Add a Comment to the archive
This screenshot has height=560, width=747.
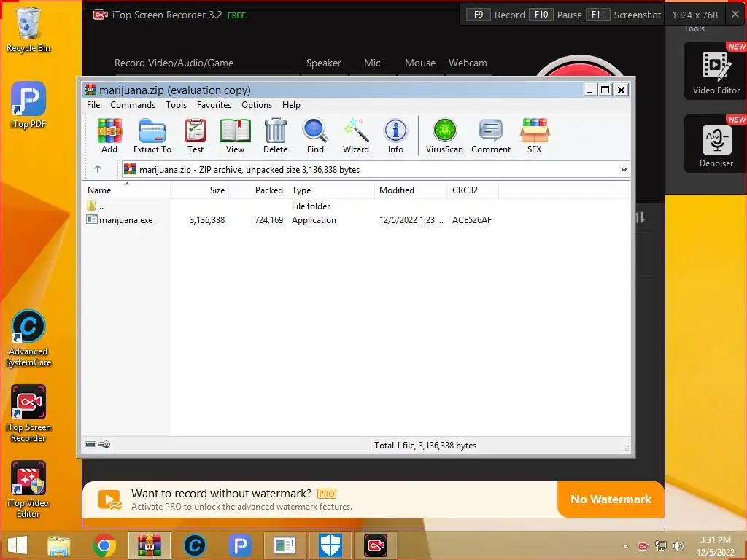coord(491,136)
